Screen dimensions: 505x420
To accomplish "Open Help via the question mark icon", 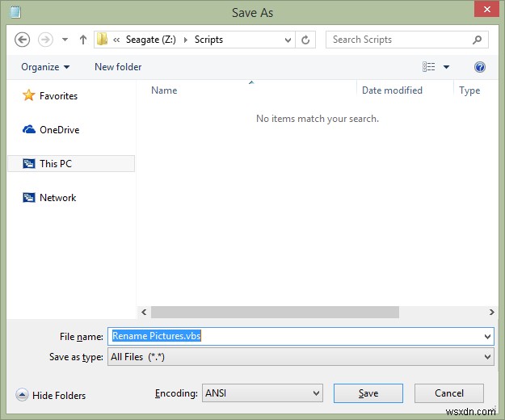I will point(480,67).
